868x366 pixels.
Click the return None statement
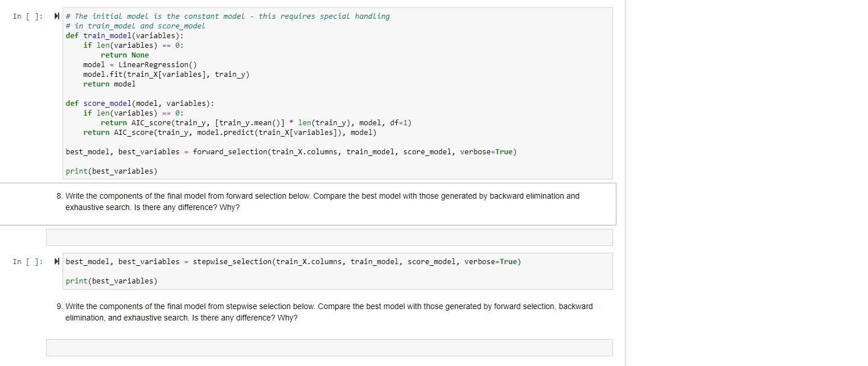125,55
